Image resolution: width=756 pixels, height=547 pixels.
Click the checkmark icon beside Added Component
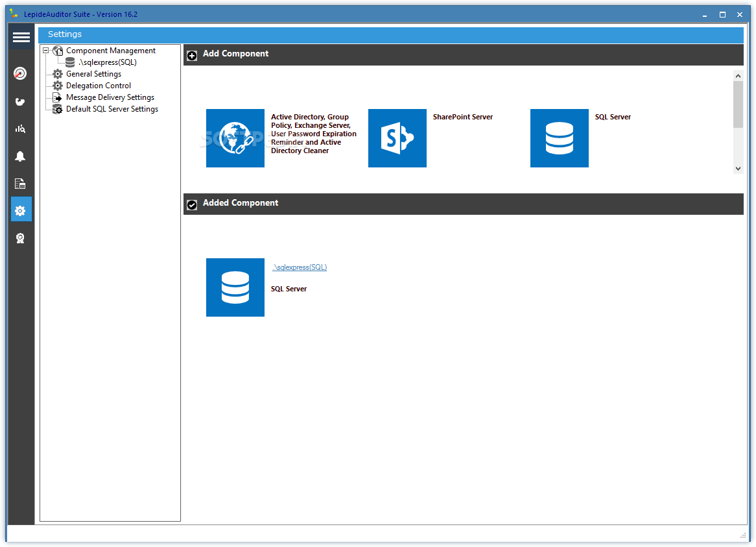point(192,205)
